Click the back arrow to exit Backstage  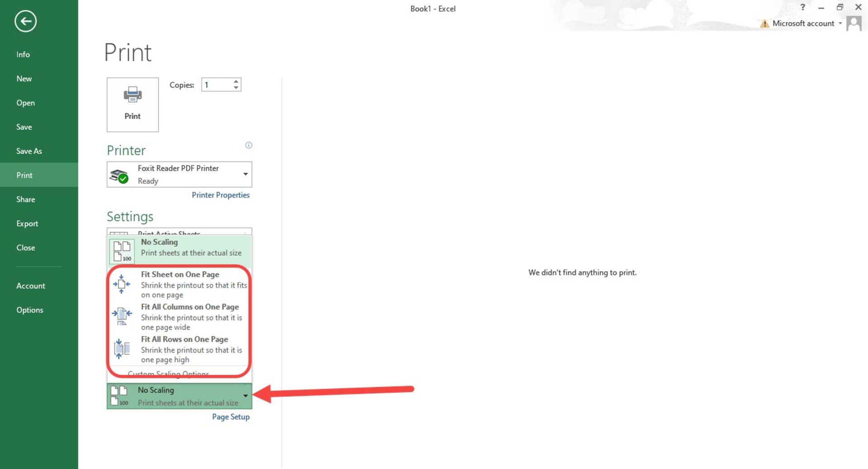[25, 21]
